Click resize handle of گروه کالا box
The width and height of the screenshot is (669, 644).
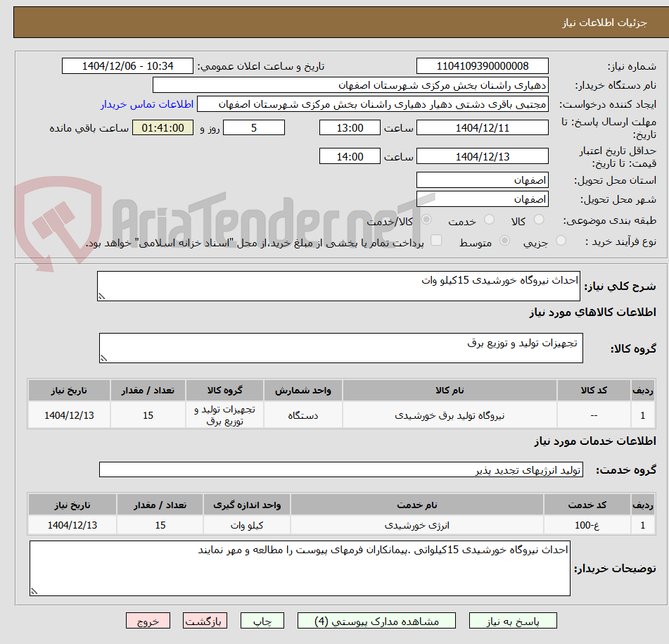103,358
